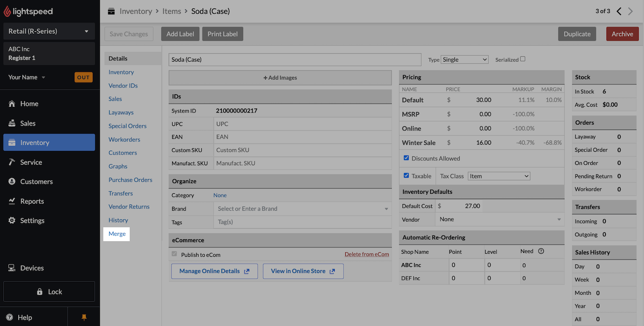Click the orange pin icon
Image resolution: width=644 pixels, height=326 pixels.
click(84, 318)
